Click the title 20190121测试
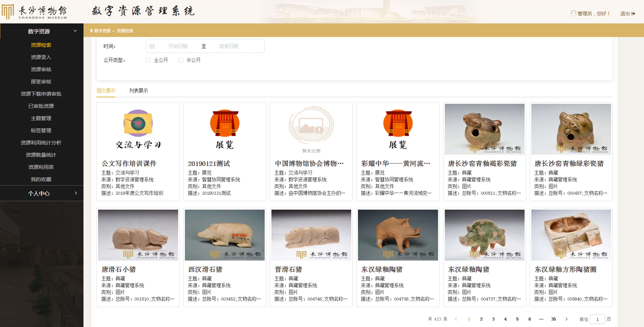 209,164
